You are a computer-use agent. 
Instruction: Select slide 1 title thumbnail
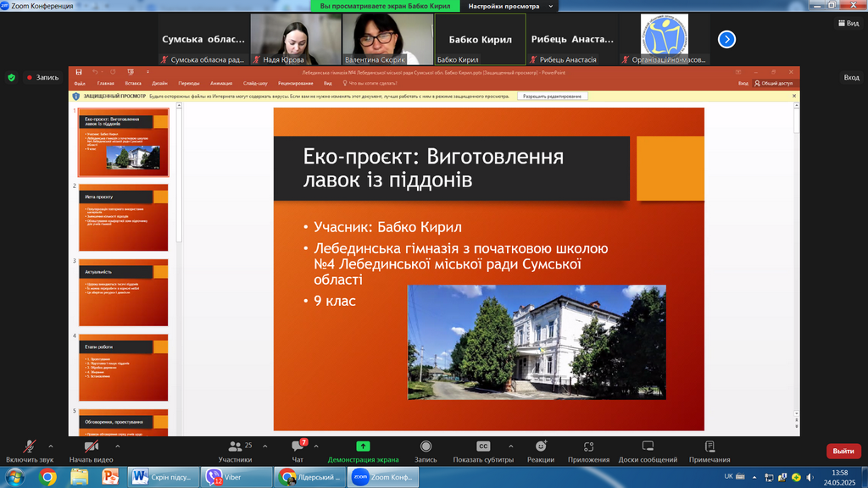coord(124,142)
